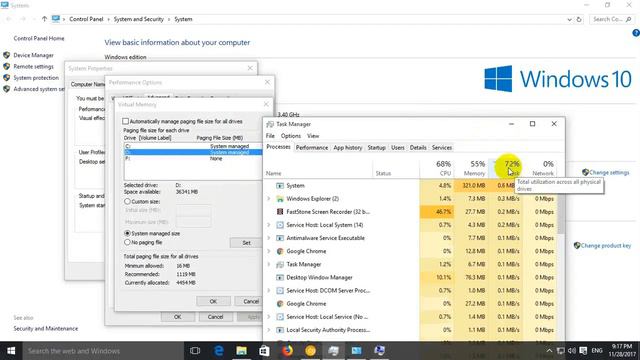Launch Firefox from the taskbar
This screenshot has width=640, height=360.
pos(287,351)
